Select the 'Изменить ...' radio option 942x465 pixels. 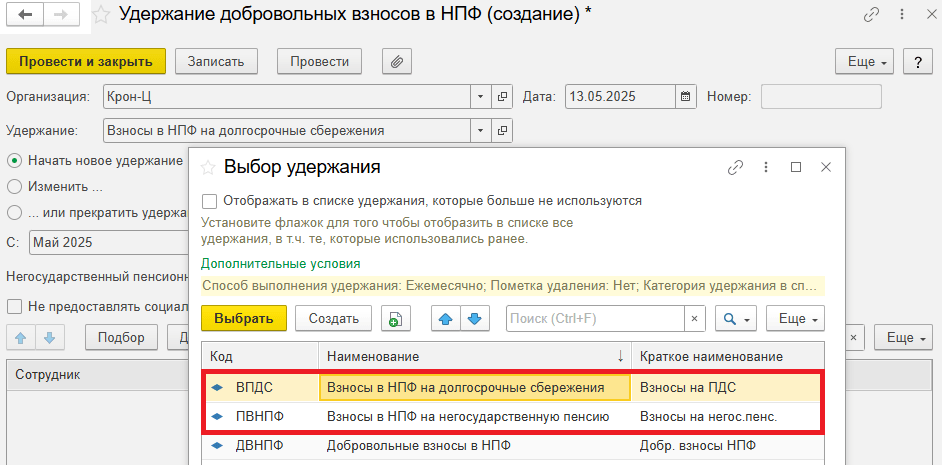click(x=14, y=186)
